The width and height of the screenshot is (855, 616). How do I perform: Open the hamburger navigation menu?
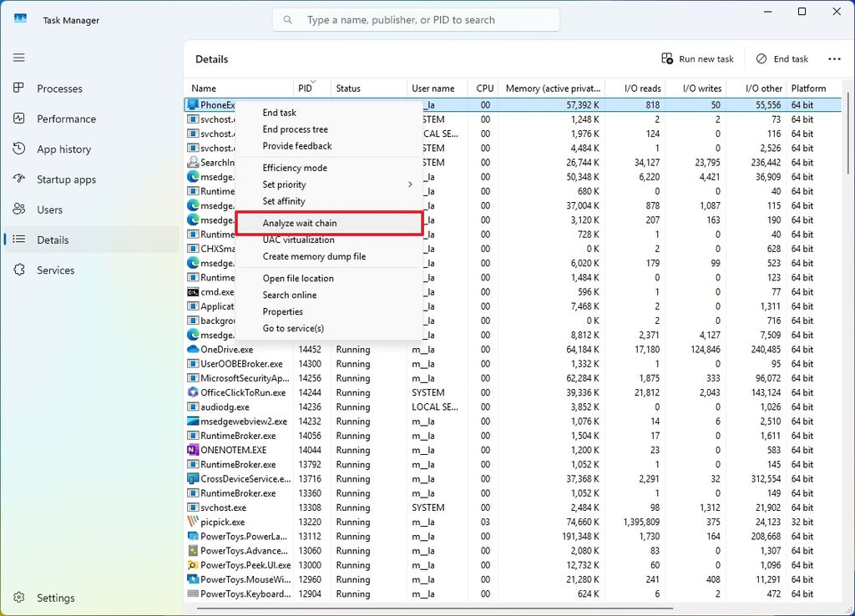19,58
